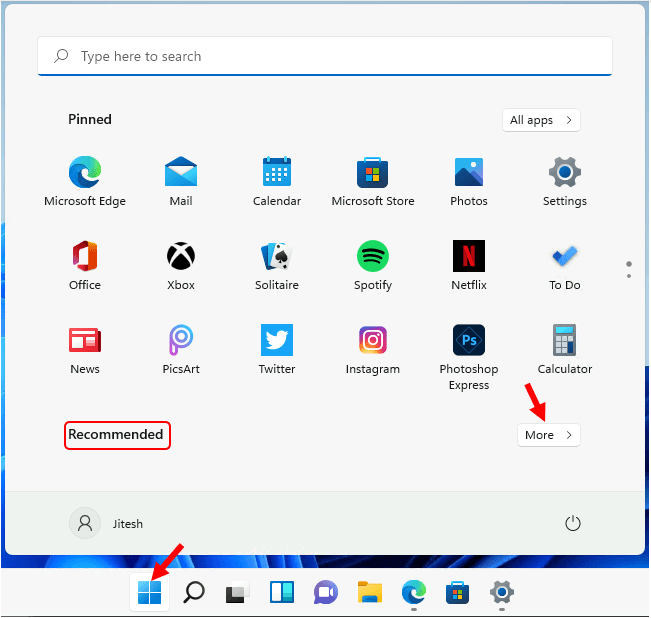Launch the Office app

(85, 265)
